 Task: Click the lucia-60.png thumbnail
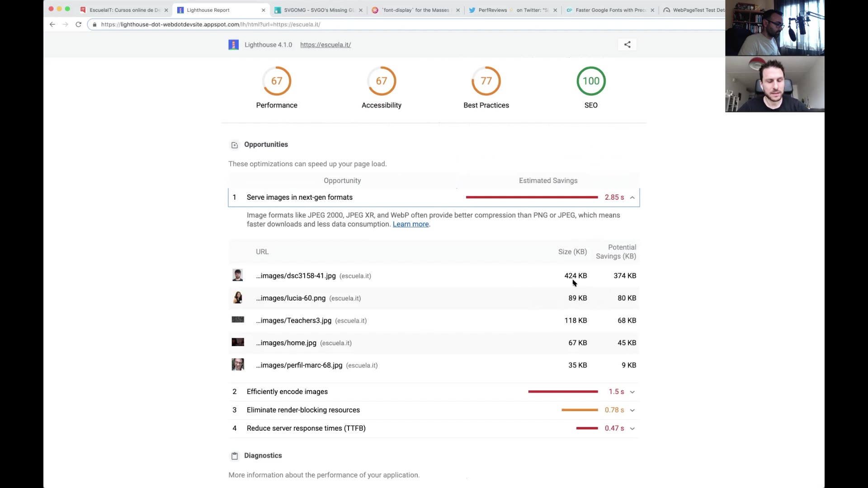click(x=237, y=298)
